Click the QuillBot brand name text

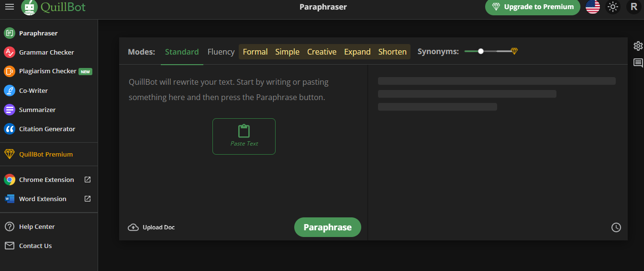coord(63,7)
